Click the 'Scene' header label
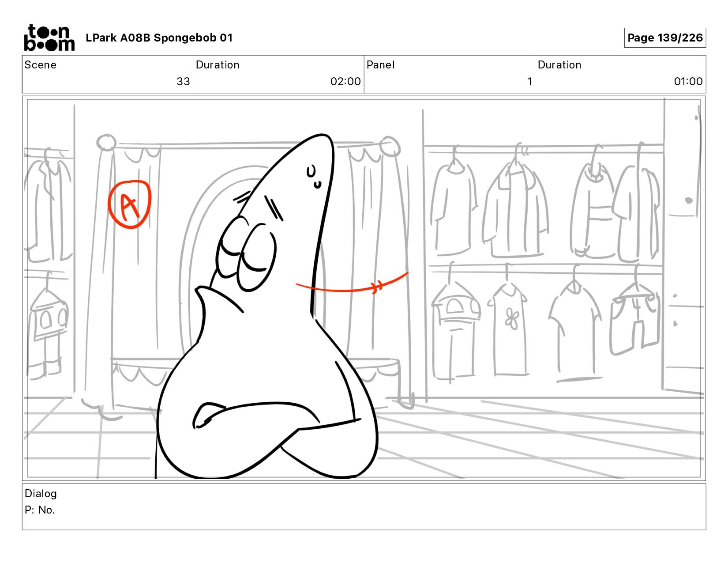Viewport: 728px width, 563px height. click(x=41, y=65)
